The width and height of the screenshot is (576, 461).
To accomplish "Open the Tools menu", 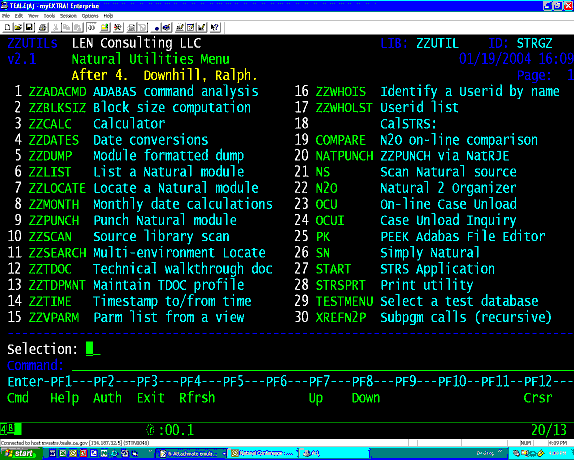I will tap(49, 16).
